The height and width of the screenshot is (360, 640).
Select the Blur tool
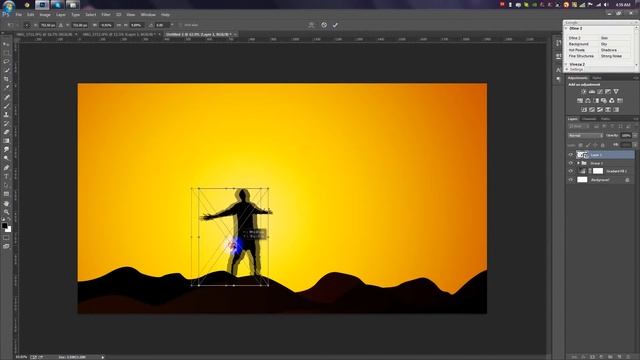point(6,150)
